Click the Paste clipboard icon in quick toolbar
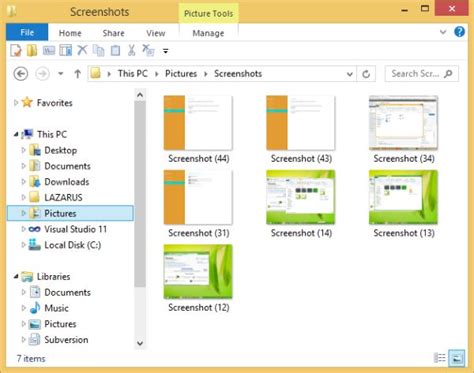Viewport: 474px width, 373px height. tap(115, 51)
